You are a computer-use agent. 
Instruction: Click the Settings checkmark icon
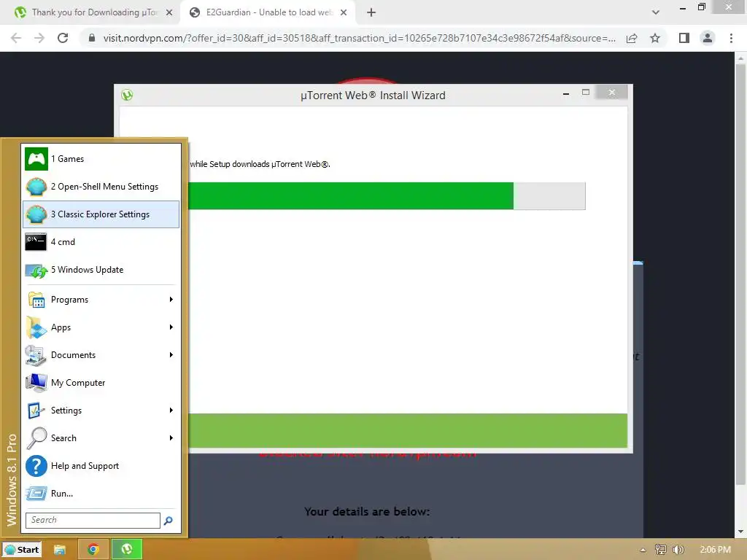(36, 411)
